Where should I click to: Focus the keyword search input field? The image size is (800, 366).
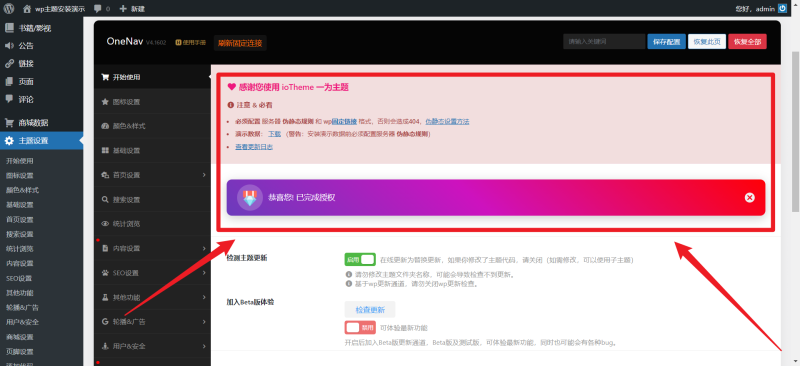point(604,42)
